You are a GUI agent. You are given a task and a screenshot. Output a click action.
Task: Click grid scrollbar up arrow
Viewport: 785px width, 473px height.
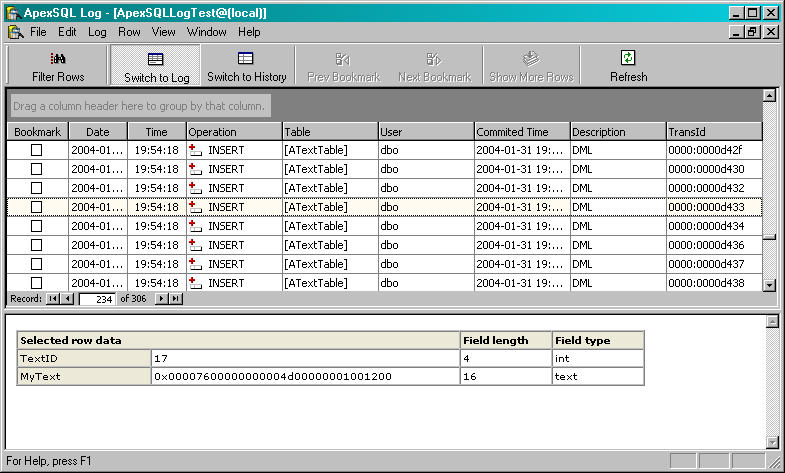coord(769,95)
